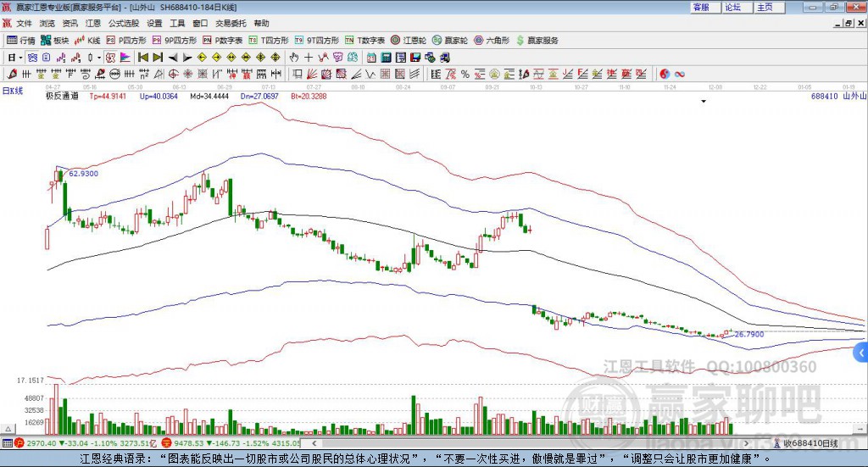Open the 9T四方形 tool
Viewport: 868px width, 467px height.
[317, 41]
